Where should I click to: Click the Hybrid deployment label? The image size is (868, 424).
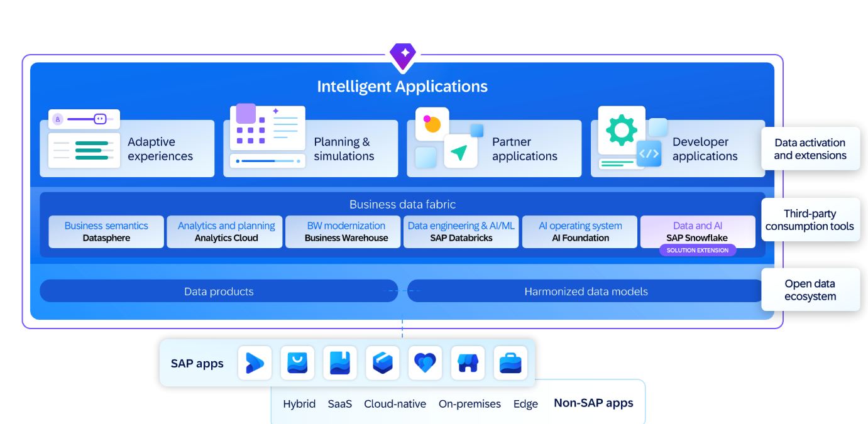(x=299, y=404)
